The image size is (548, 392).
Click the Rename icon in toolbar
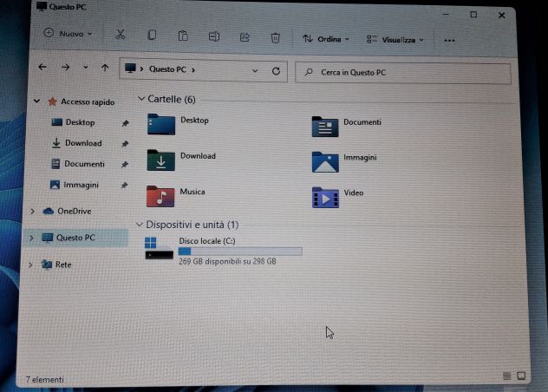[214, 36]
